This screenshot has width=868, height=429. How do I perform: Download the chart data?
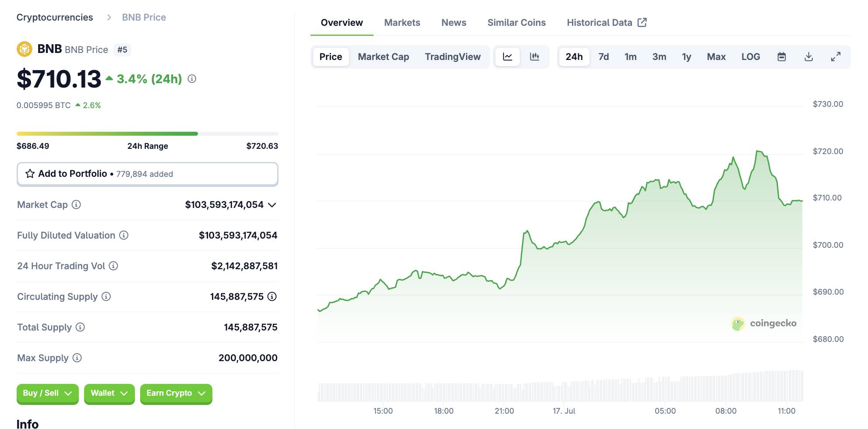[809, 56]
